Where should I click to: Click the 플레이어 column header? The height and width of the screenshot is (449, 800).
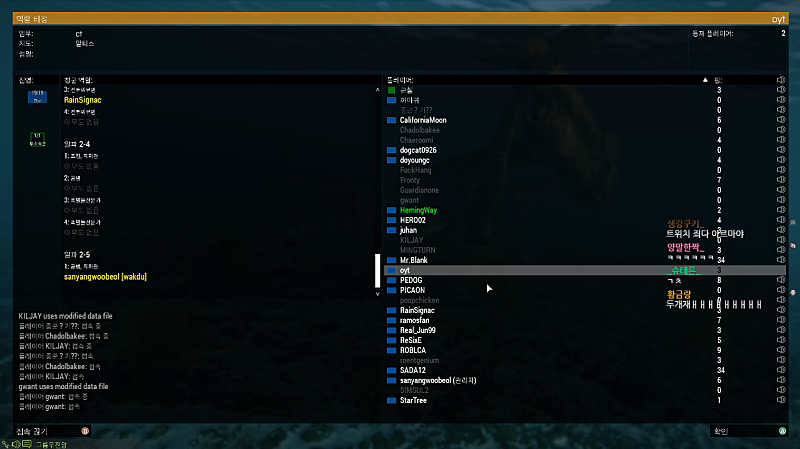400,80
